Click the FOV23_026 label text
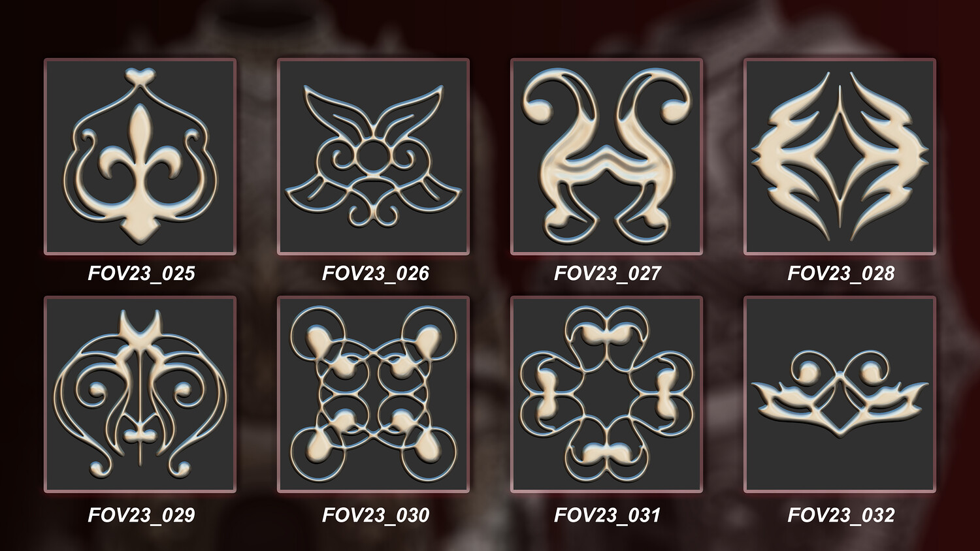 point(376,273)
